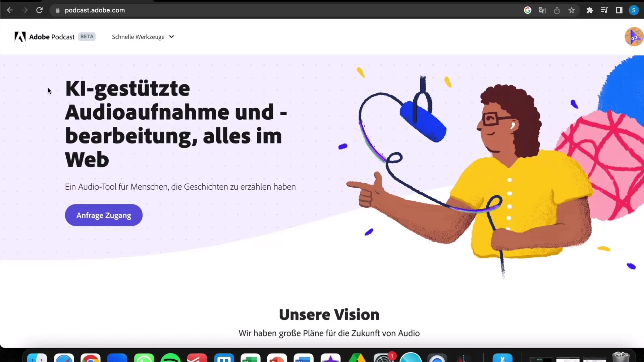Click the podcast.adobe.com address bar link
644x362 pixels.
click(95, 10)
